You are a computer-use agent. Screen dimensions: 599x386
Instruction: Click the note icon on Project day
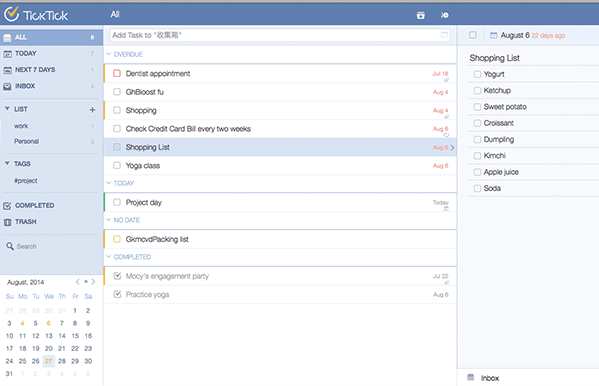446,209
